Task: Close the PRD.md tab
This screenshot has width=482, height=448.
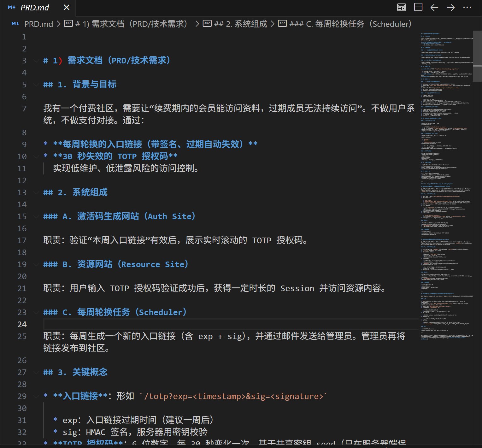Action: (67, 7)
